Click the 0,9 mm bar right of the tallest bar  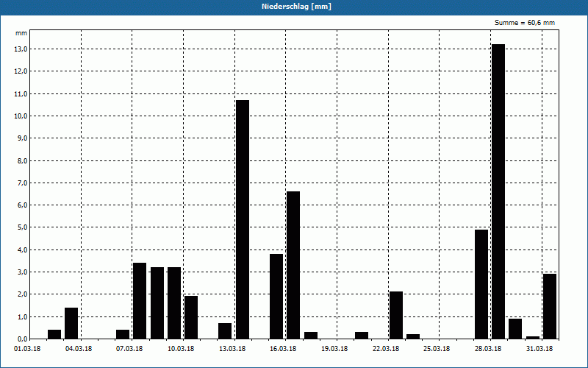tap(515, 328)
